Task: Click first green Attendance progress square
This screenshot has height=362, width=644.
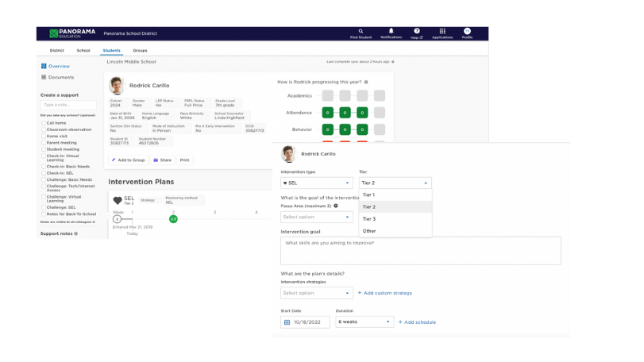Action: click(328, 113)
